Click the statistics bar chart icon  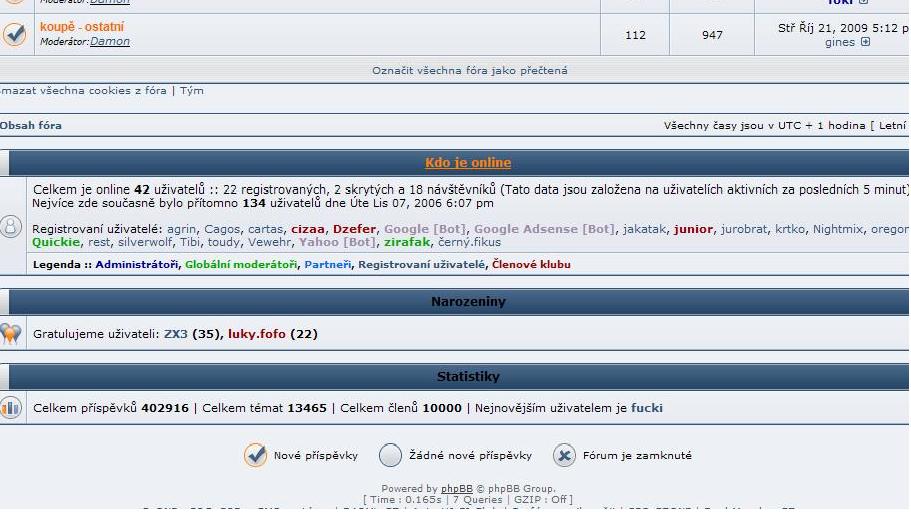11,408
